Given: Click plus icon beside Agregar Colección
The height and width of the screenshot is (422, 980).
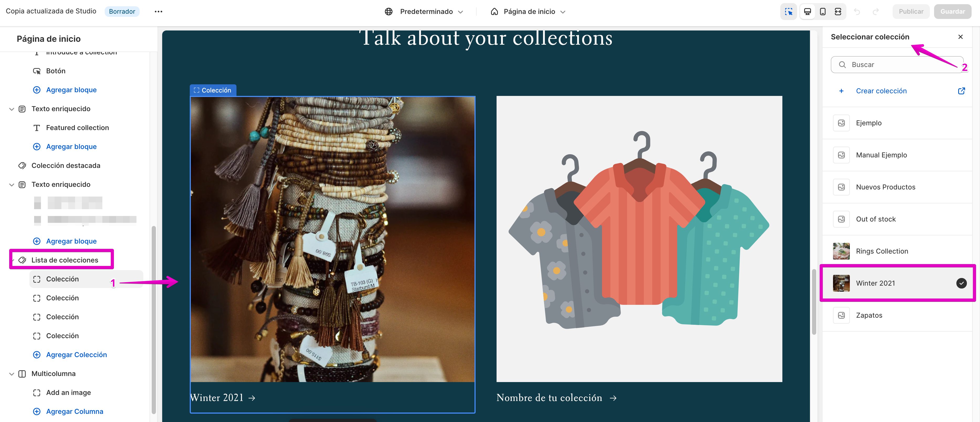Looking at the screenshot, I should click(36, 354).
